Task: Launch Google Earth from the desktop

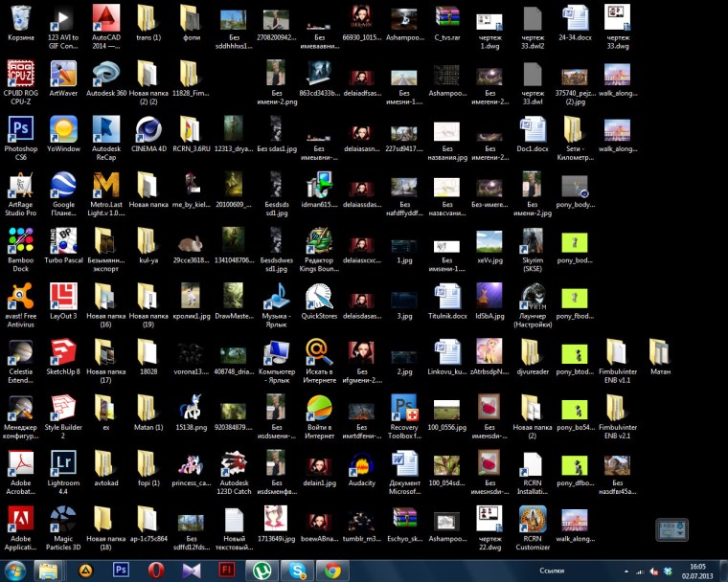Action: 63,186
